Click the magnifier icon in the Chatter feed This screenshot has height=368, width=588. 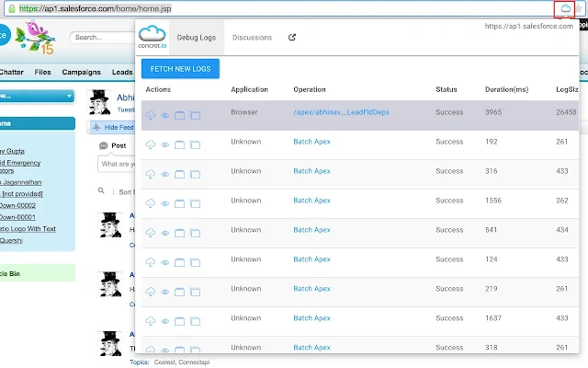101,191
